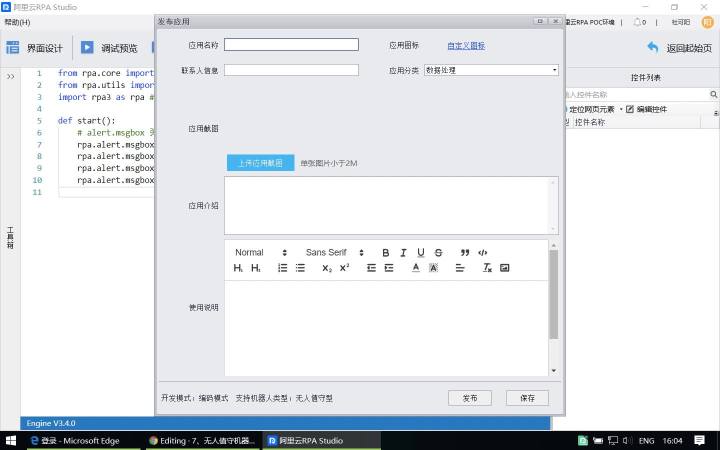The height and width of the screenshot is (450, 720).
Task: Click the 发布应用 dialog maximize button
Action: coord(540,21)
